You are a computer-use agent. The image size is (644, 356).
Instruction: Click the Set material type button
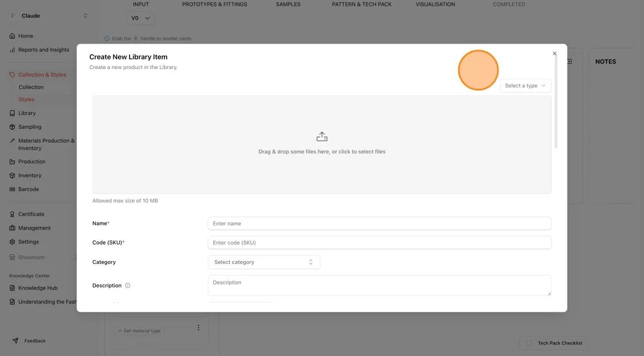pyautogui.click(x=140, y=331)
